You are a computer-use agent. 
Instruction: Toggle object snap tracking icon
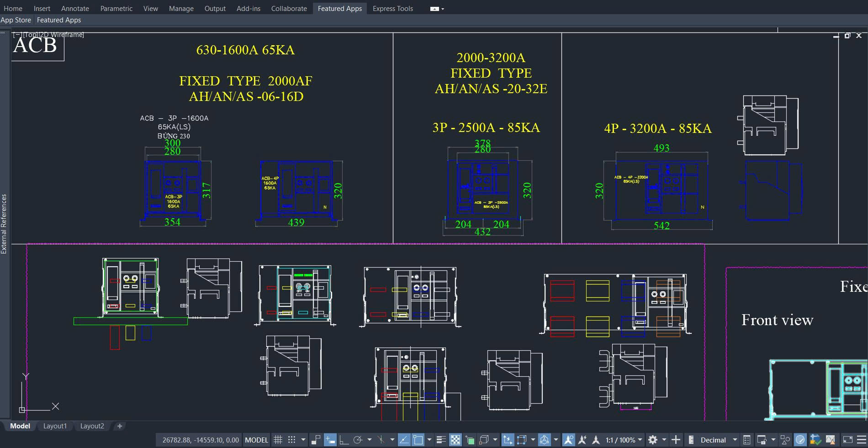click(404, 440)
